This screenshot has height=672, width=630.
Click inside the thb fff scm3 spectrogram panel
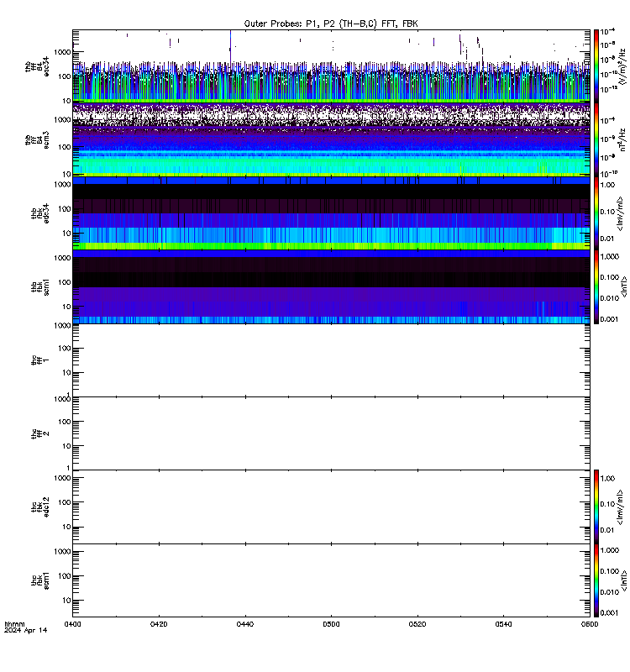(x=331, y=140)
